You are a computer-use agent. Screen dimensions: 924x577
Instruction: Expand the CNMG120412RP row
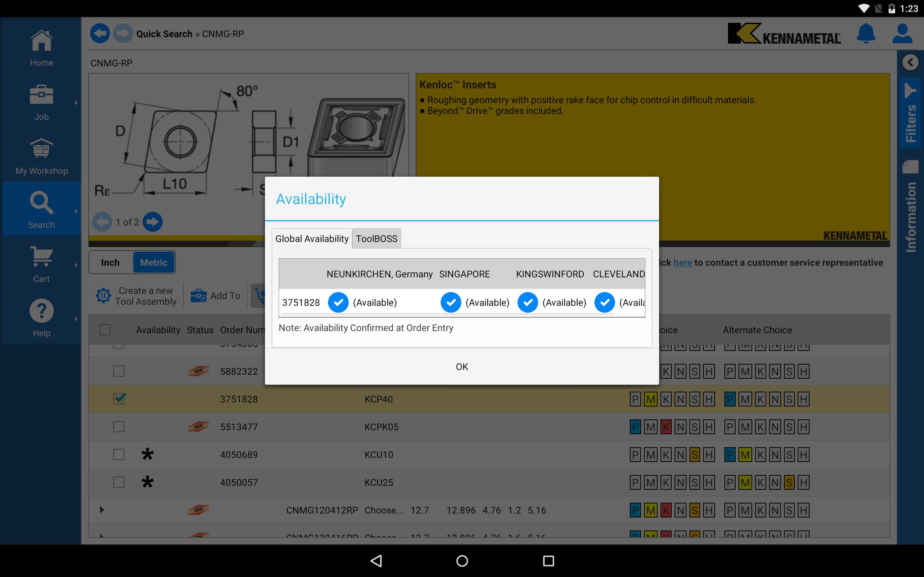tap(101, 510)
